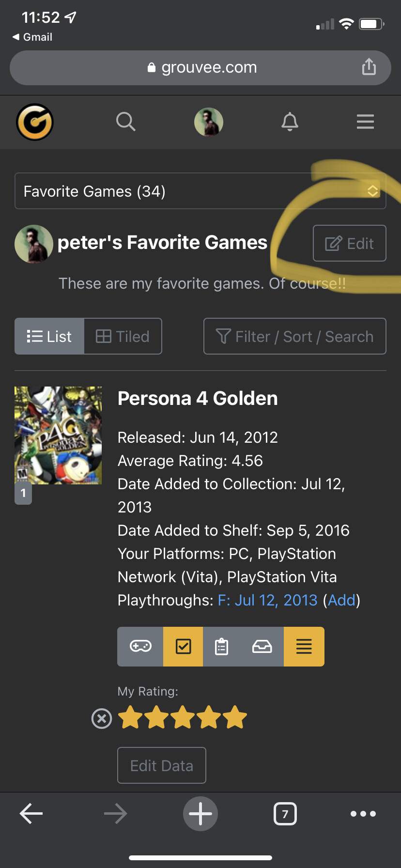Image resolution: width=401 pixels, height=868 pixels.
Task: Toggle the Wish List clipboard status
Action: [222, 647]
